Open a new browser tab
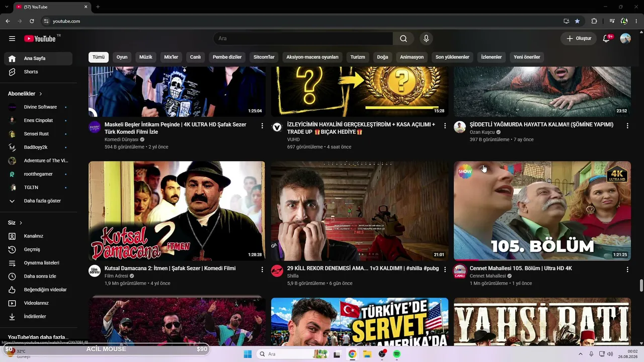 pyautogui.click(x=98, y=7)
